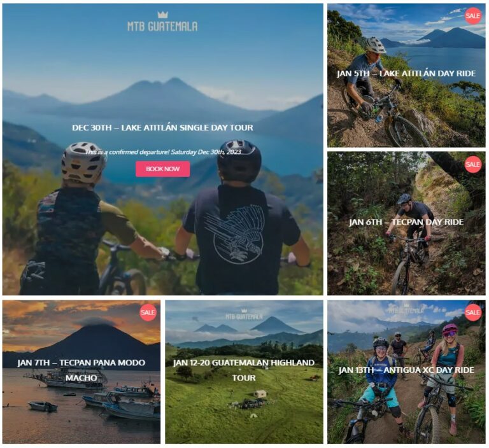
Task: Click Sale badge on Lake Atitlán Day Ride
Action: tap(473, 15)
